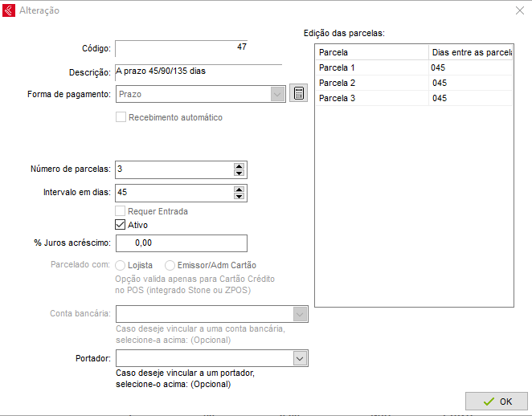The image size is (532, 416).
Task: Expand the Portador dropdown list
Action: tap(300, 358)
